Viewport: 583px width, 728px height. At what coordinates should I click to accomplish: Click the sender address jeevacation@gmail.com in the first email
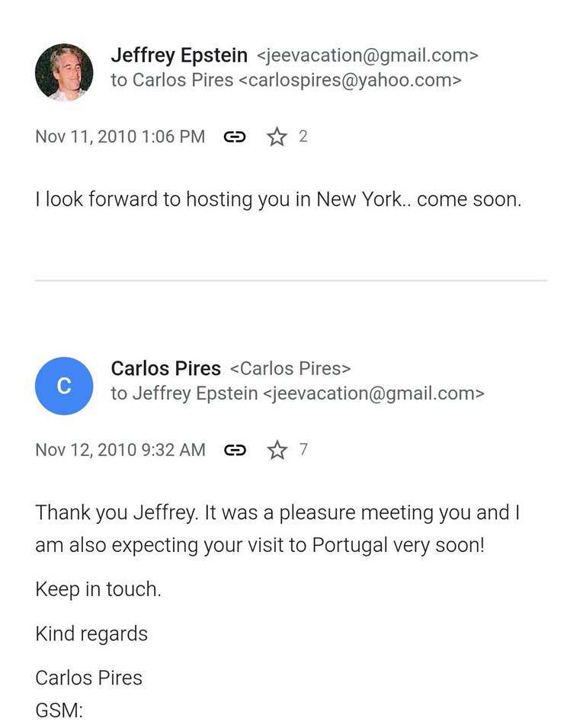(x=367, y=56)
